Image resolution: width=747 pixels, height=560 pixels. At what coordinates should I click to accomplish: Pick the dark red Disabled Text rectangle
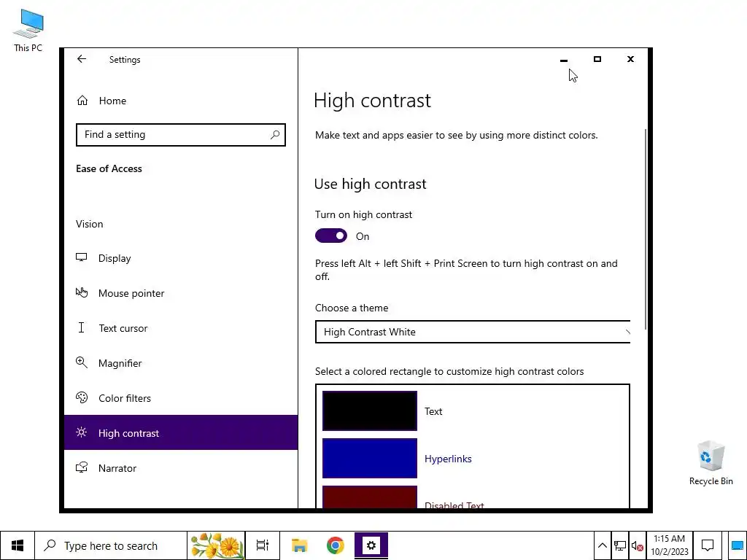point(370,497)
